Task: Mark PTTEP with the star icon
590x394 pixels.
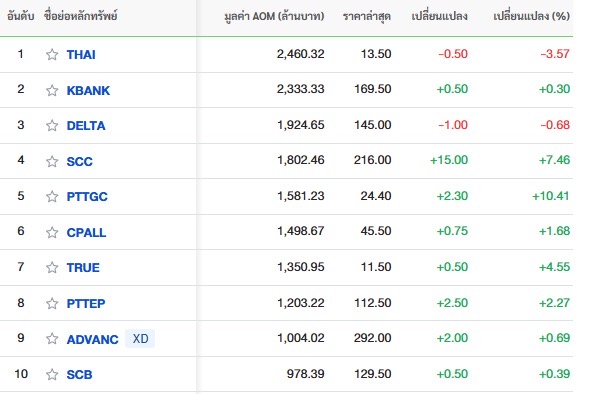Action: click(x=52, y=303)
